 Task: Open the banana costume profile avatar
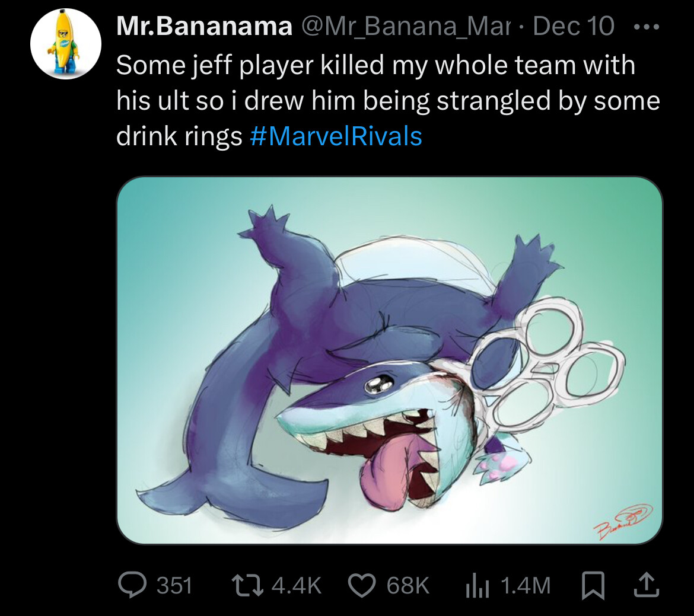click(x=66, y=44)
